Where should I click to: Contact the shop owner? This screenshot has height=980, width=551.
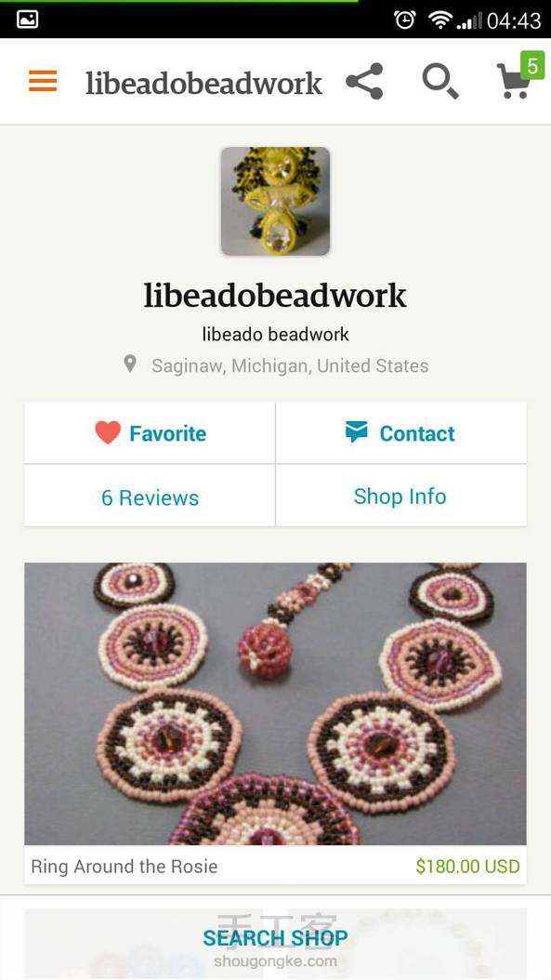tap(401, 432)
